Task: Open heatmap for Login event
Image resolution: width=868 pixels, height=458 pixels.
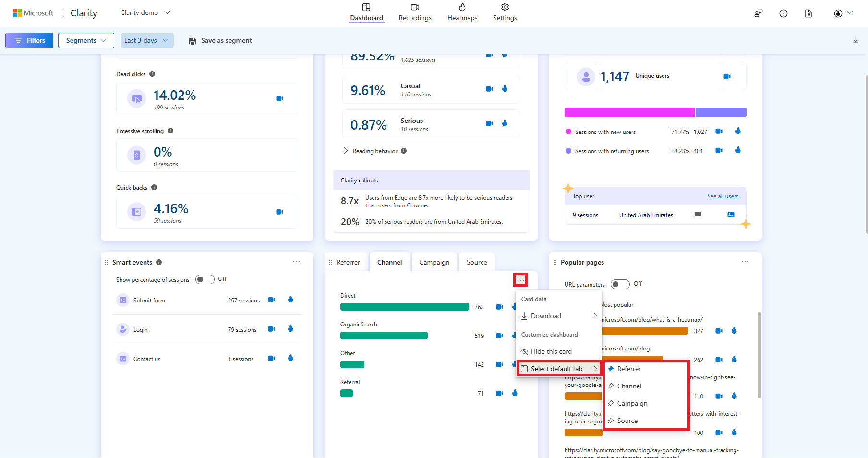Action: pos(290,328)
